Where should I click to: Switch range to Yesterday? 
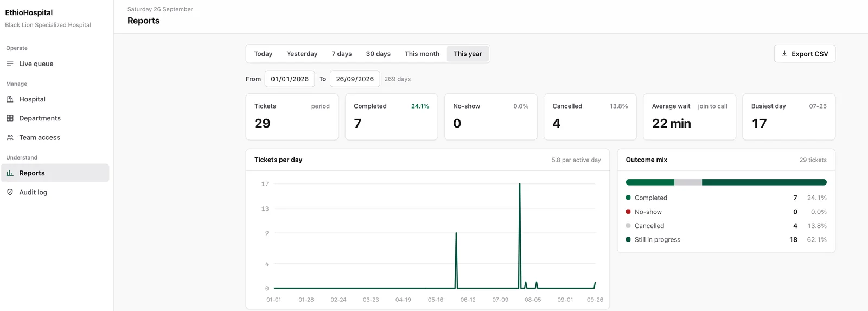302,54
